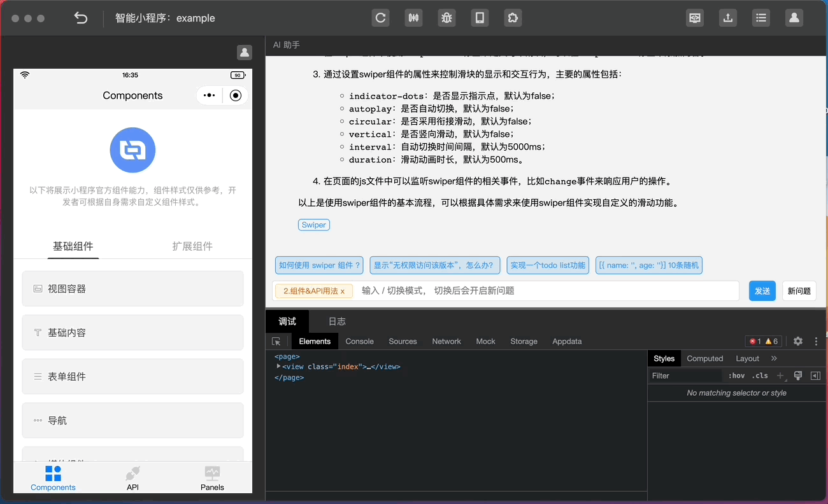Image resolution: width=828 pixels, height=504 pixels.
Task: Select the 基础组件 tab
Action: coord(73,246)
